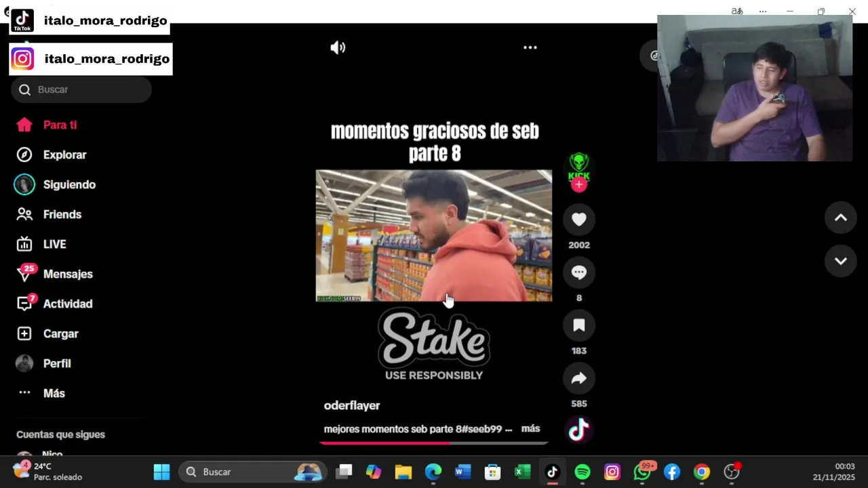Go to previous video with up chevron
This screenshot has width=868, height=488.
[841, 218]
